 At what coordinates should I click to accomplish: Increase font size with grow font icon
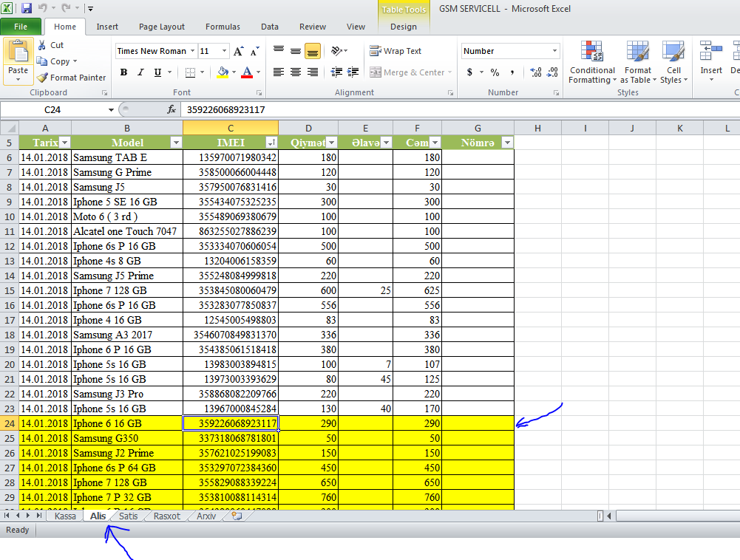[x=239, y=51]
